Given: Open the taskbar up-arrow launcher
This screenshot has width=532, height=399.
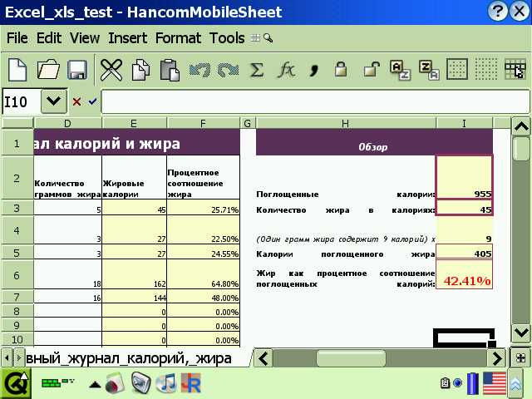Looking at the screenshot, I should 95,384.
